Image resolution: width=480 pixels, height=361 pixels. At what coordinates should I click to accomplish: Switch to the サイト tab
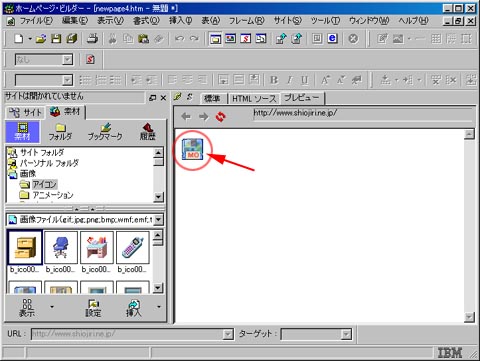tap(25, 112)
